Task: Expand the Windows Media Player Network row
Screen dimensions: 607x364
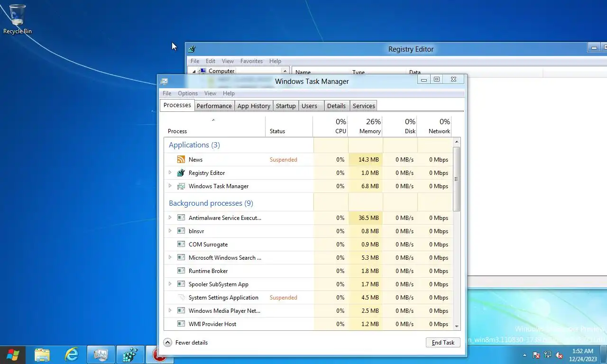Action: (170, 311)
